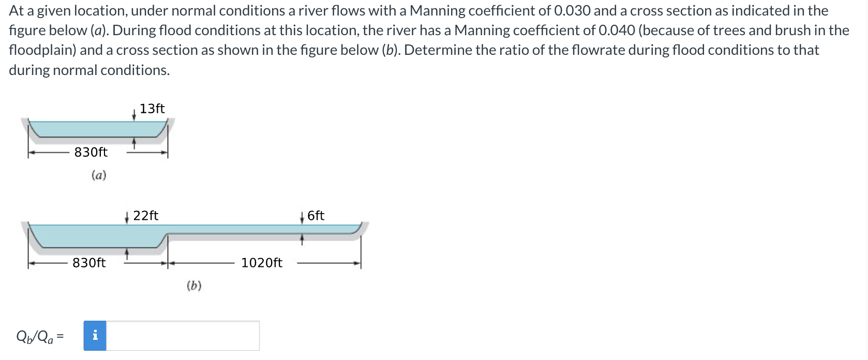Click the Qb/Qa equation label
This screenshot has width=868, height=360.
(39, 336)
